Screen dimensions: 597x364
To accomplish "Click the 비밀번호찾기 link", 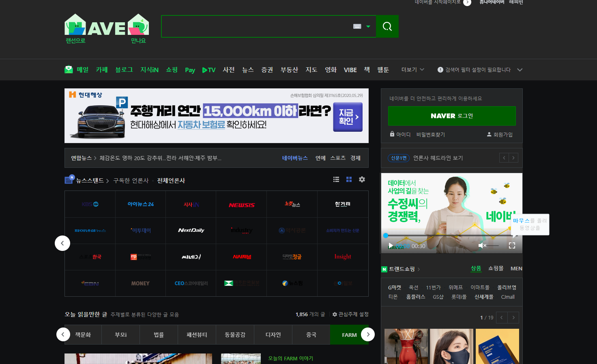I will point(431,135).
